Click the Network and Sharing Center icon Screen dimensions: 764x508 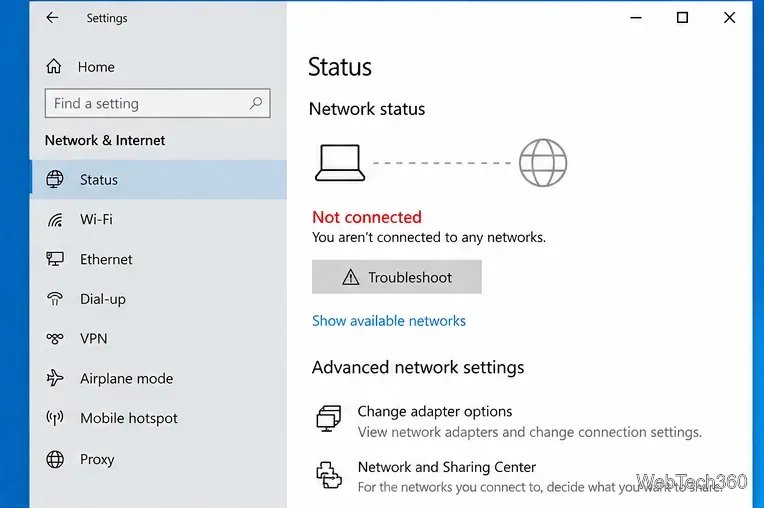(x=329, y=475)
